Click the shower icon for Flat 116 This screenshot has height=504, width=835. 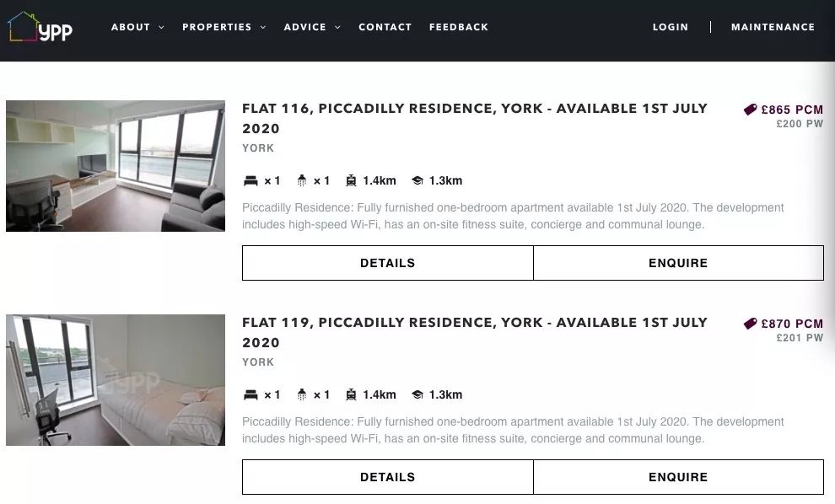(302, 181)
